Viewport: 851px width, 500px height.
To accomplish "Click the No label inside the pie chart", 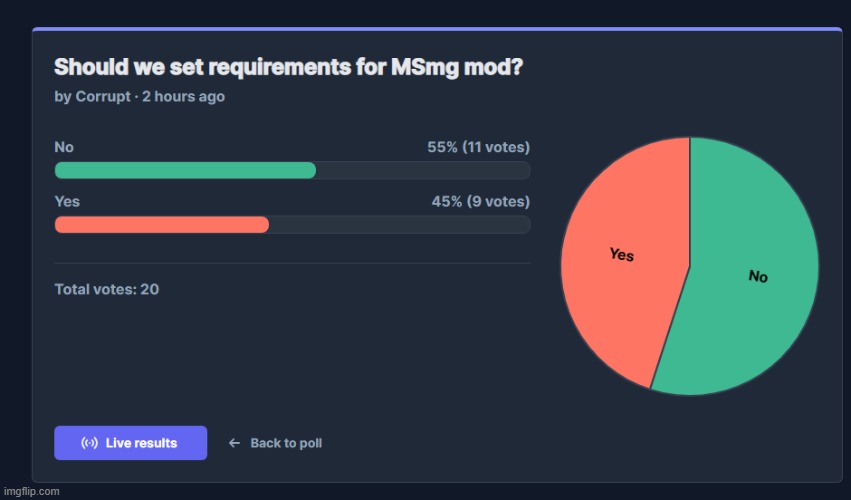I will point(758,276).
